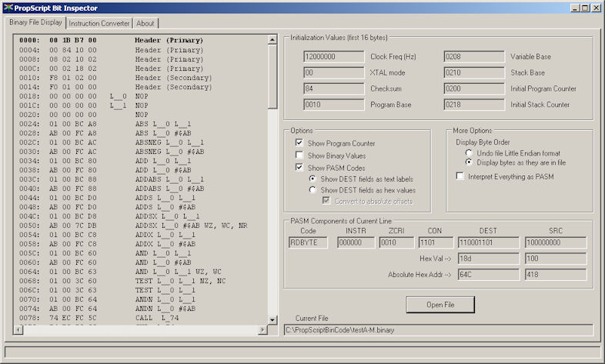This screenshot has height=364, width=605.
Task: Check Interpret Everything as PASM
Action: (x=460, y=176)
